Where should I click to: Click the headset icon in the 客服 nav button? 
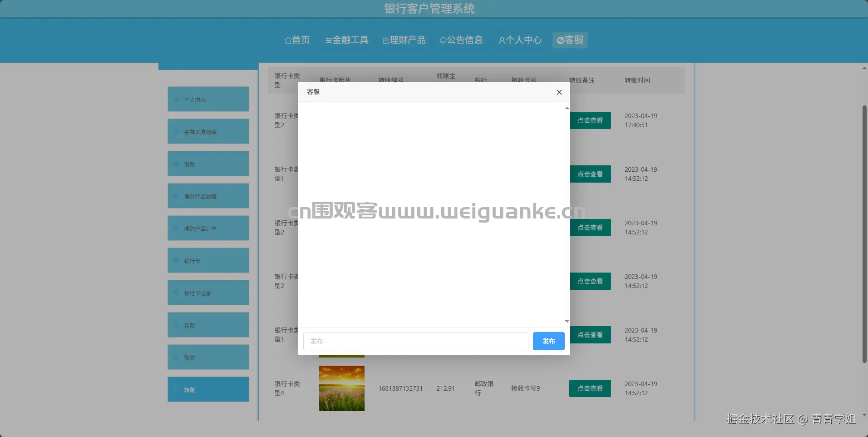pyautogui.click(x=560, y=40)
